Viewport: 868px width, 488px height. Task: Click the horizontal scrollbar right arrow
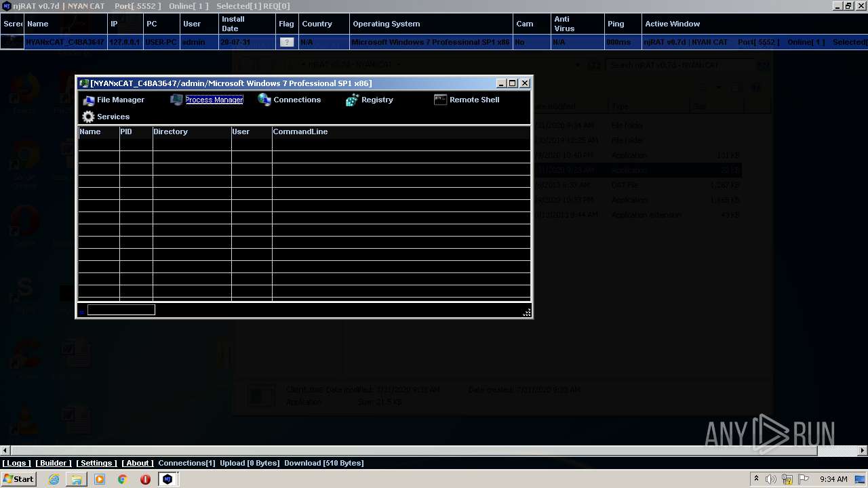click(863, 450)
